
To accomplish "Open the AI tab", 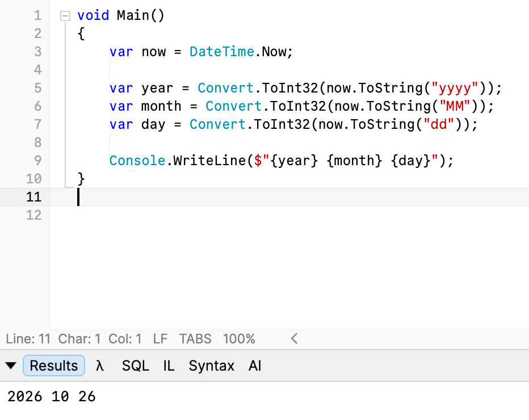I will tap(255, 366).
